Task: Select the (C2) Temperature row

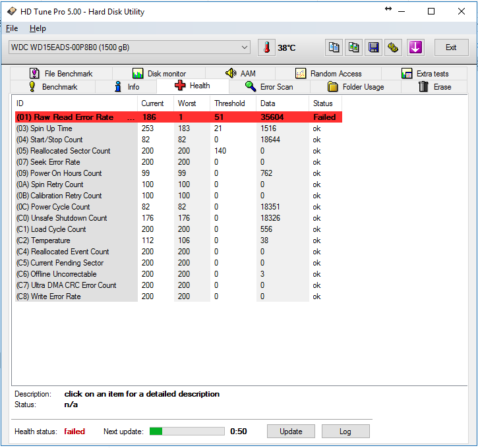Action: pyautogui.click(x=179, y=240)
